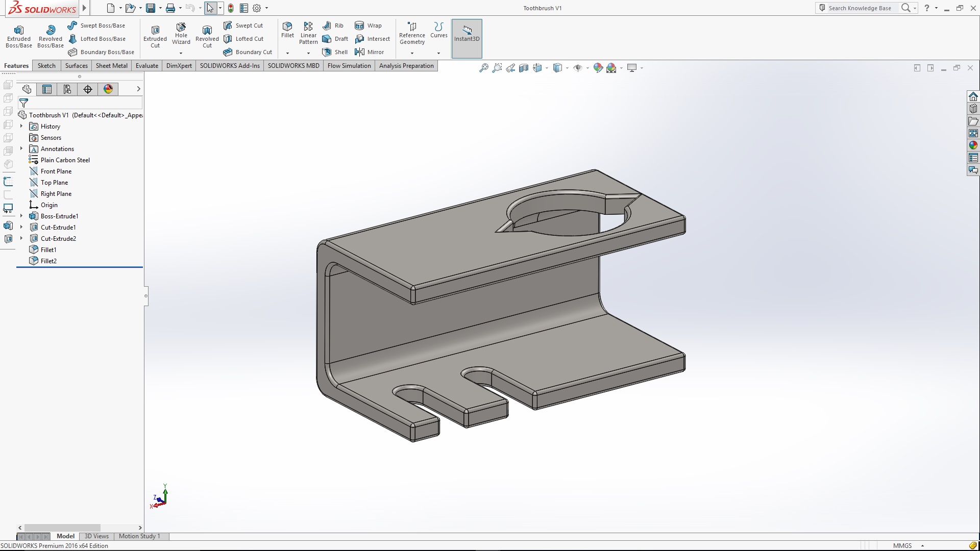
Task: Switch to the Sketch tab
Action: (46, 66)
